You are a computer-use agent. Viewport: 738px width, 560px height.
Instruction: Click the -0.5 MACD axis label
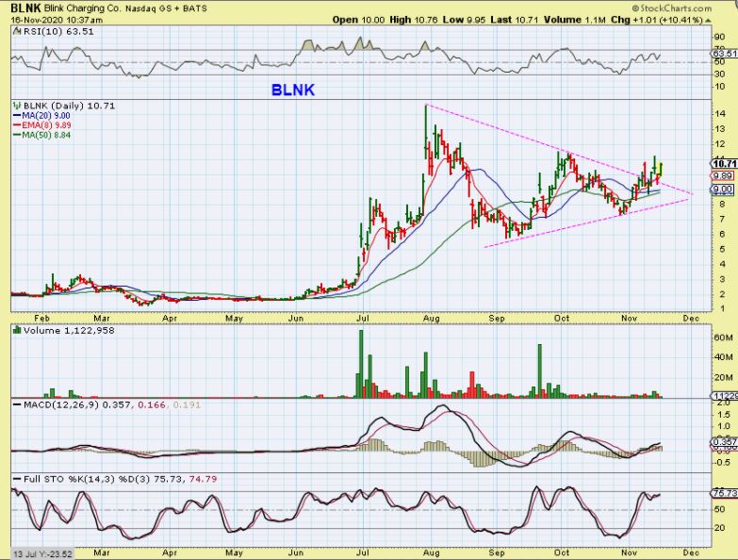tap(723, 463)
